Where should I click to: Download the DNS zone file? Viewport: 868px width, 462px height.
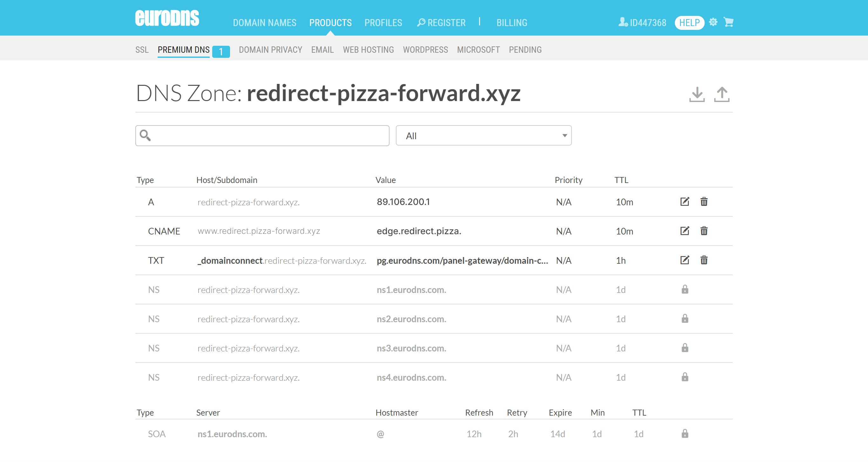[x=697, y=94]
